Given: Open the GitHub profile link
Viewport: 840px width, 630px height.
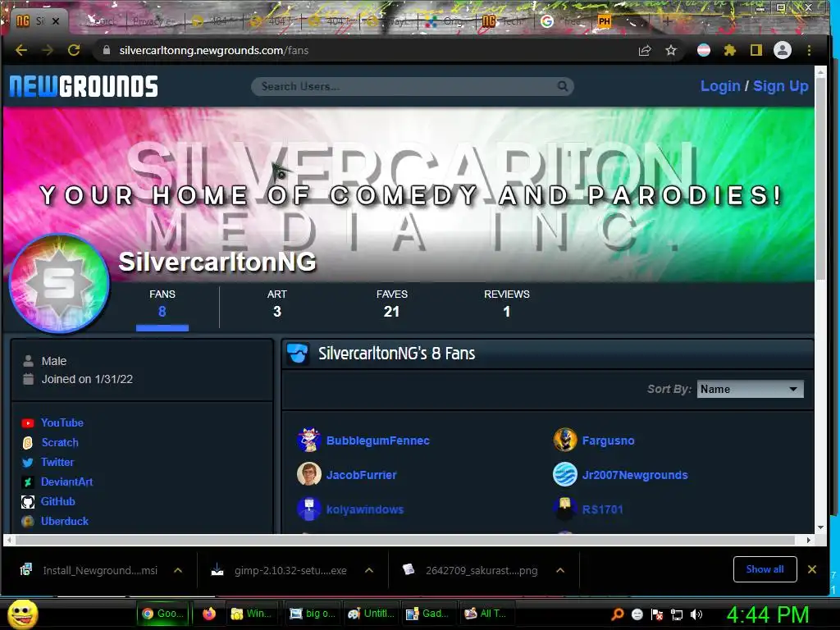Looking at the screenshot, I should coord(58,501).
